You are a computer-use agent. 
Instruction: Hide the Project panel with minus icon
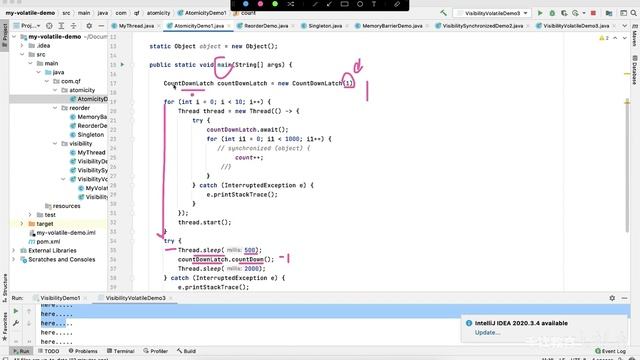pyautogui.click(x=101, y=26)
